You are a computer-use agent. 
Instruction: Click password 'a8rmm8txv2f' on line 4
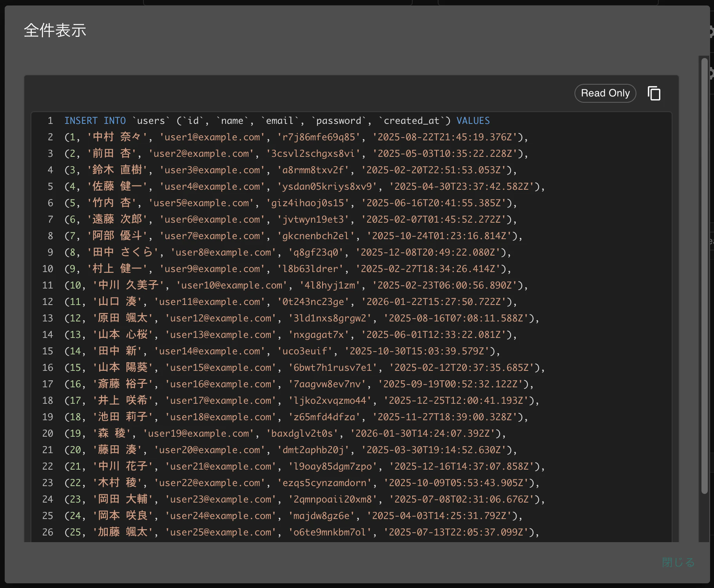313,170
